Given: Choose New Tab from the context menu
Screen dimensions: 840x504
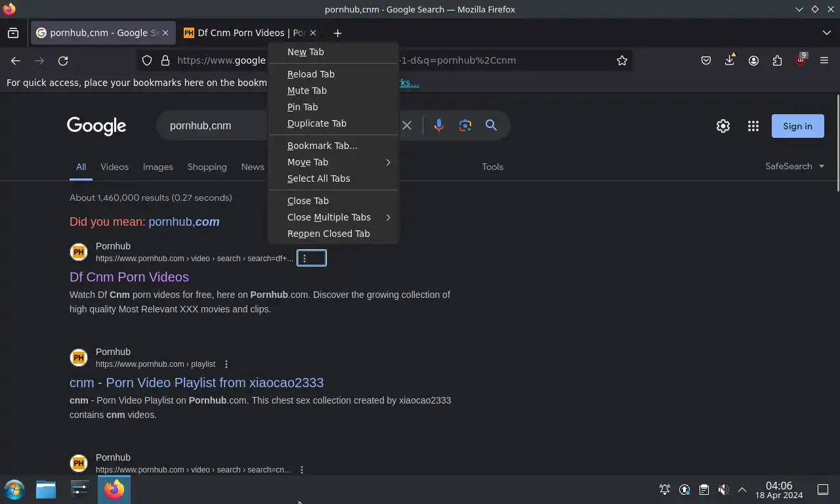Looking at the screenshot, I should click(333, 52).
